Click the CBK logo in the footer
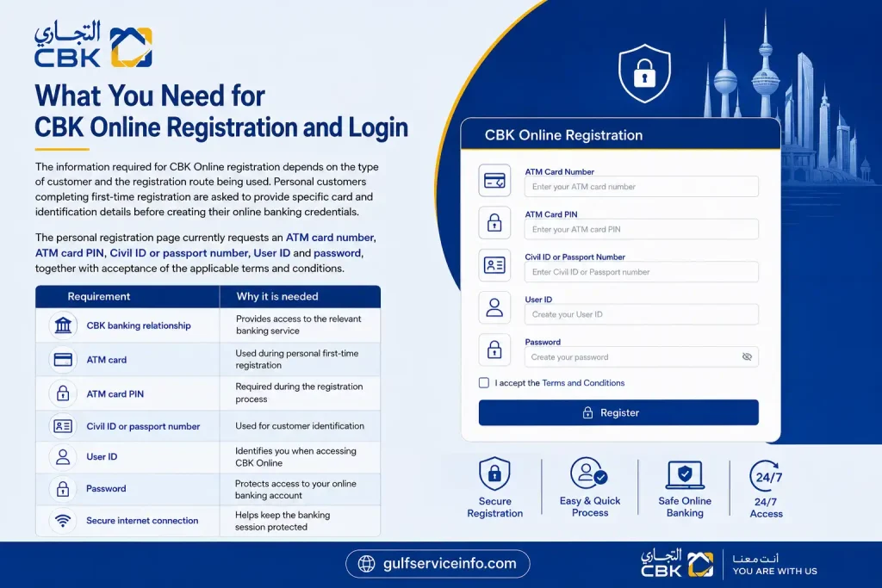This screenshot has width=882, height=588. 677,563
